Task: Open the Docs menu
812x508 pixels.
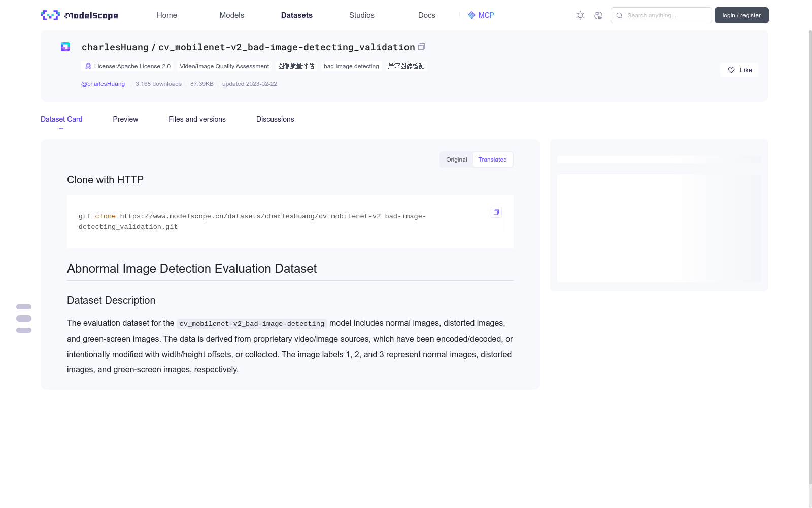Action: coord(427,15)
